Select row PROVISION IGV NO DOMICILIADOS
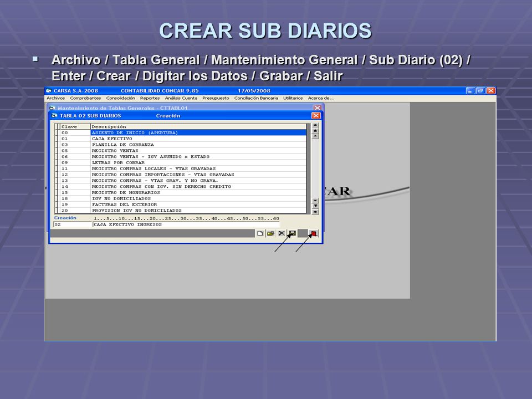The width and height of the screenshot is (532, 399). click(x=183, y=211)
